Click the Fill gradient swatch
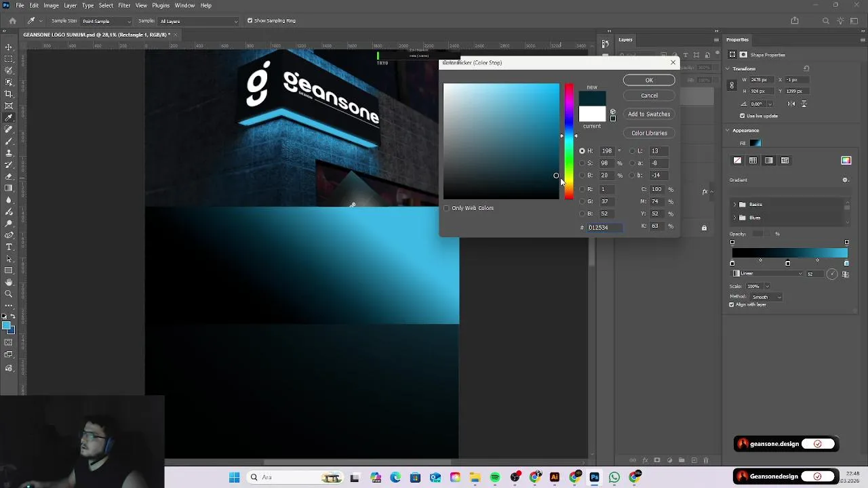The height and width of the screenshot is (488, 868). pos(755,143)
